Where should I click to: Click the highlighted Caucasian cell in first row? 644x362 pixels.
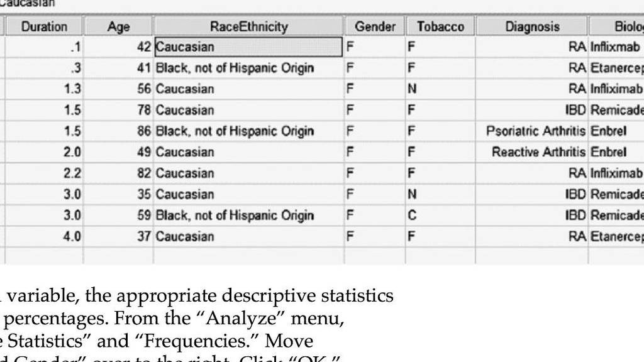click(x=248, y=47)
